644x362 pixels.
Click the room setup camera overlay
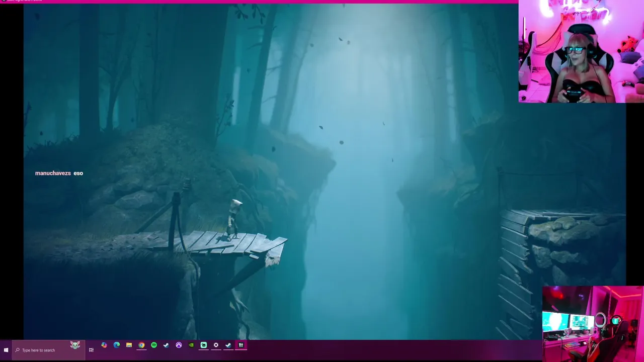pos(593,324)
